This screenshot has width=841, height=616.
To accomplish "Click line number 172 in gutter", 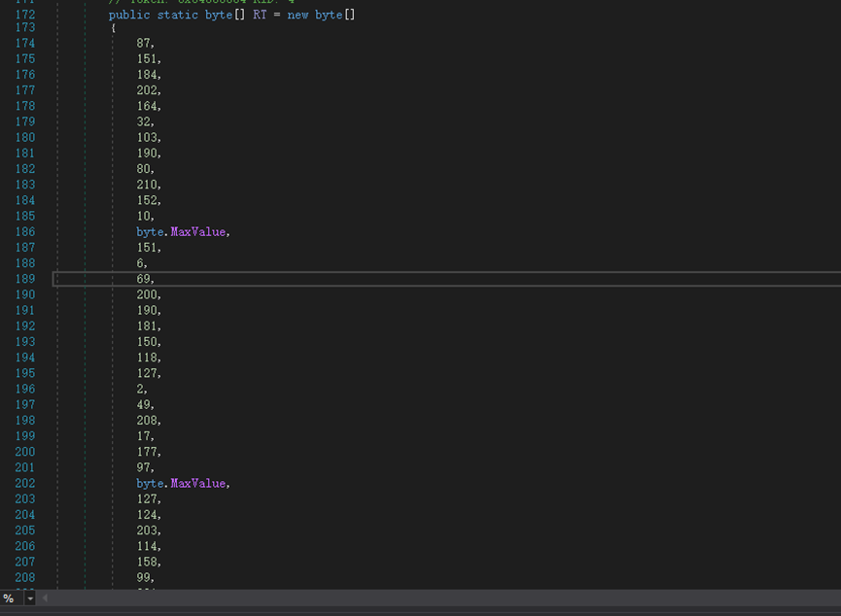I will coord(25,15).
